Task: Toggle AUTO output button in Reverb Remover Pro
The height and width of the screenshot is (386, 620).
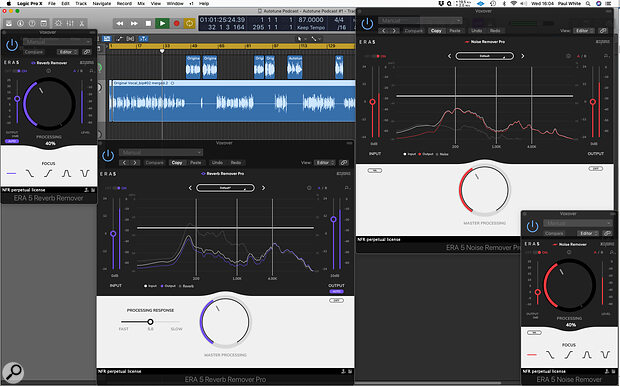Action: tap(336, 291)
